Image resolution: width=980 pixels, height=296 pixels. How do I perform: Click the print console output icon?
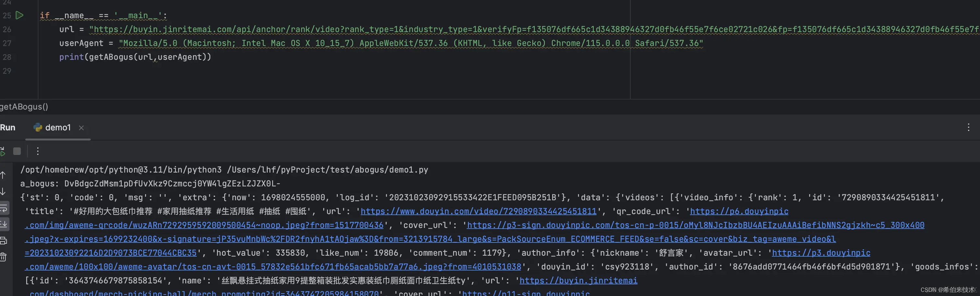3,241
